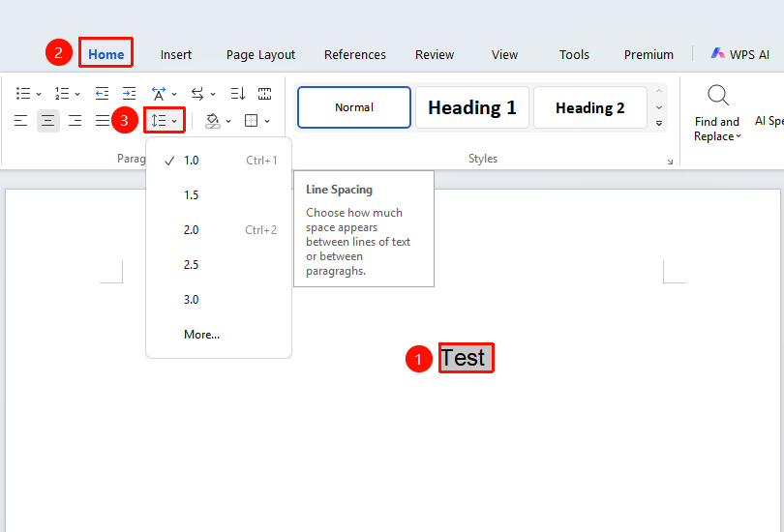This screenshot has width=784, height=532.
Task: Apply the Normal style
Action: 354,107
